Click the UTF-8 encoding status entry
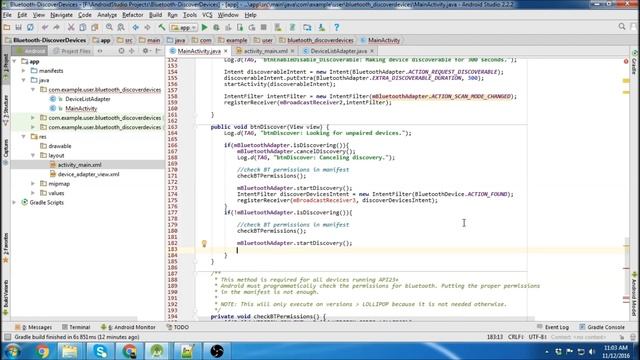Screen dimensions: 640x360 (x=537, y=337)
